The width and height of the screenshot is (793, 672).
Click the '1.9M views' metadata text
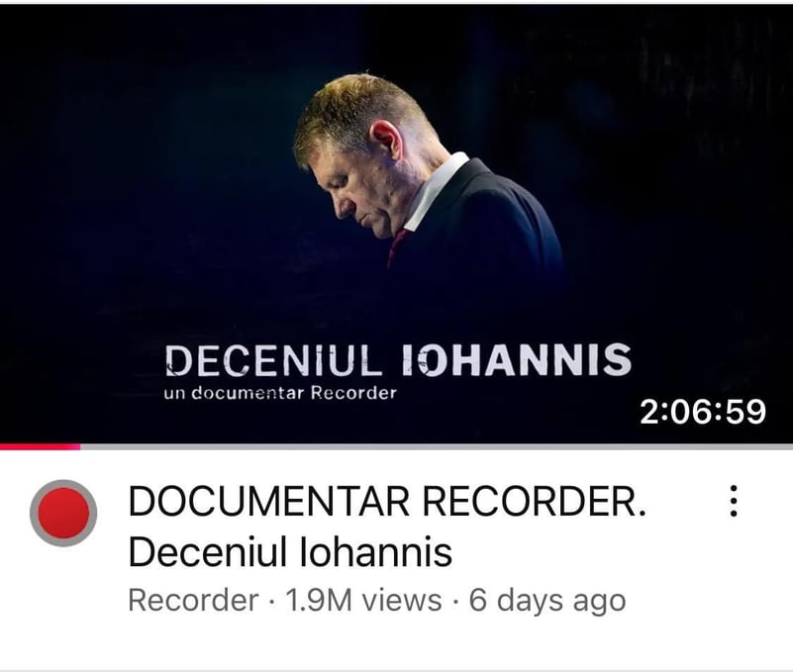(x=363, y=600)
